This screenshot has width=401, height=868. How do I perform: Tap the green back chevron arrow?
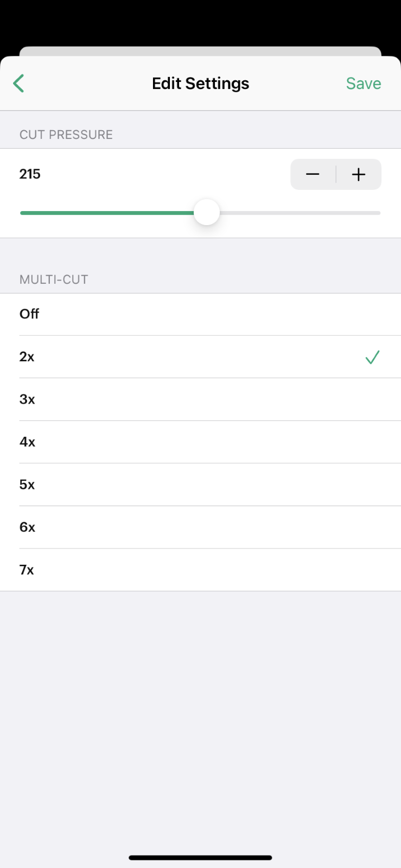(19, 84)
